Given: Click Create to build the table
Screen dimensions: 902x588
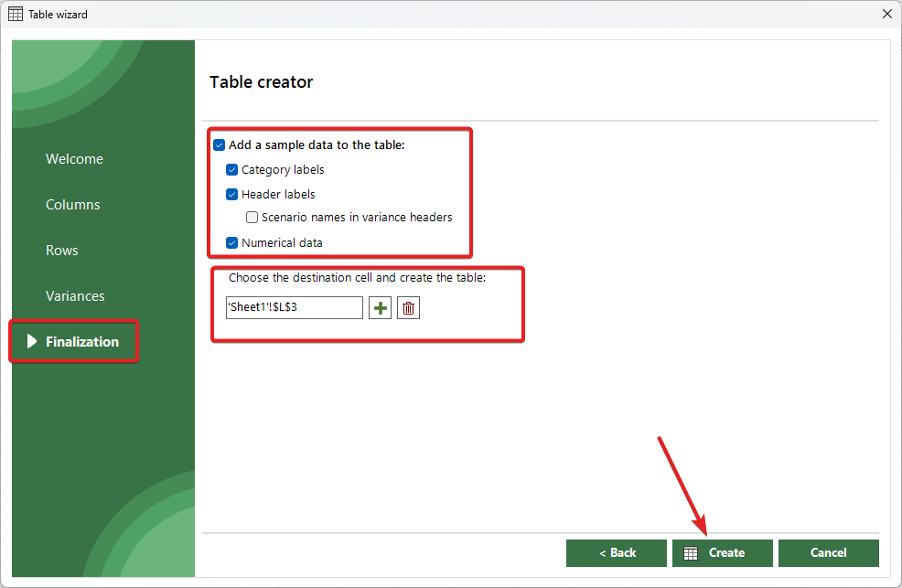Looking at the screenshot, I should click(722, 552).
